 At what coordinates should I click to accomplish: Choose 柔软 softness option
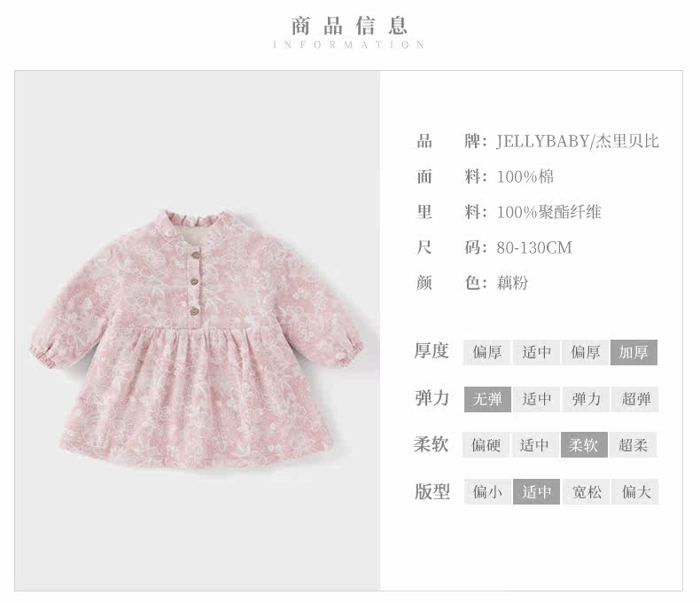[x=584, y=445]
